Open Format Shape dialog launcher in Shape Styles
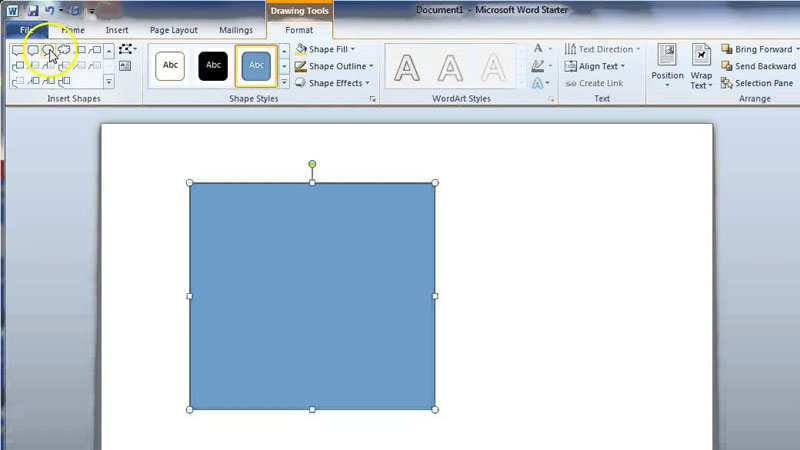Viewport: 800px width, 450px height. pos(372,99)
